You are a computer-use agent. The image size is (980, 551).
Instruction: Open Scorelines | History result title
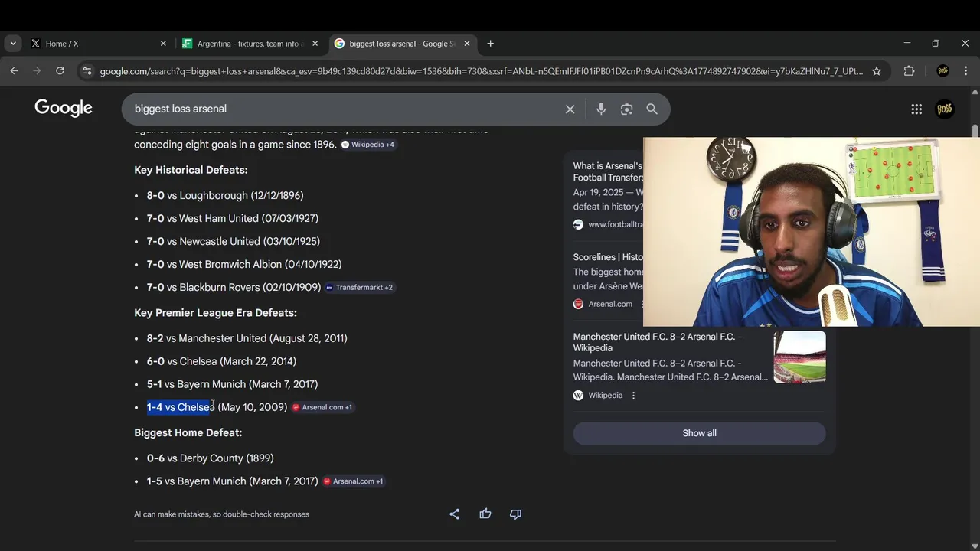(x=608, y=257)
